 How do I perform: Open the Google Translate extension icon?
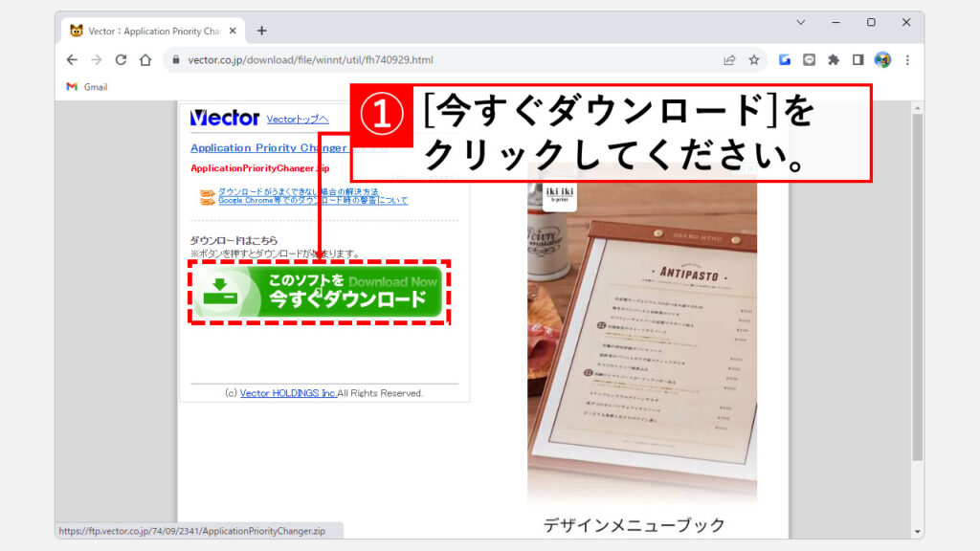(785, 60)
